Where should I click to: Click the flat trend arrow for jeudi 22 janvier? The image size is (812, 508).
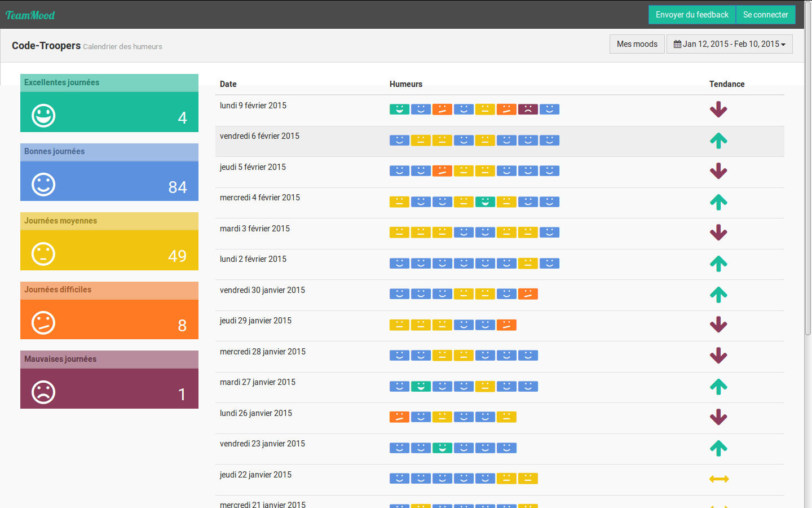tap(719, 479)
